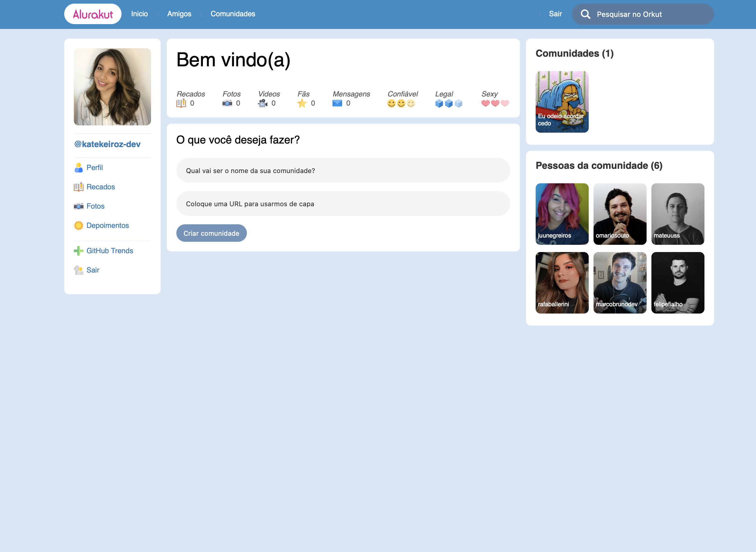Click the Videos camera icon

(x=263, y=103)
